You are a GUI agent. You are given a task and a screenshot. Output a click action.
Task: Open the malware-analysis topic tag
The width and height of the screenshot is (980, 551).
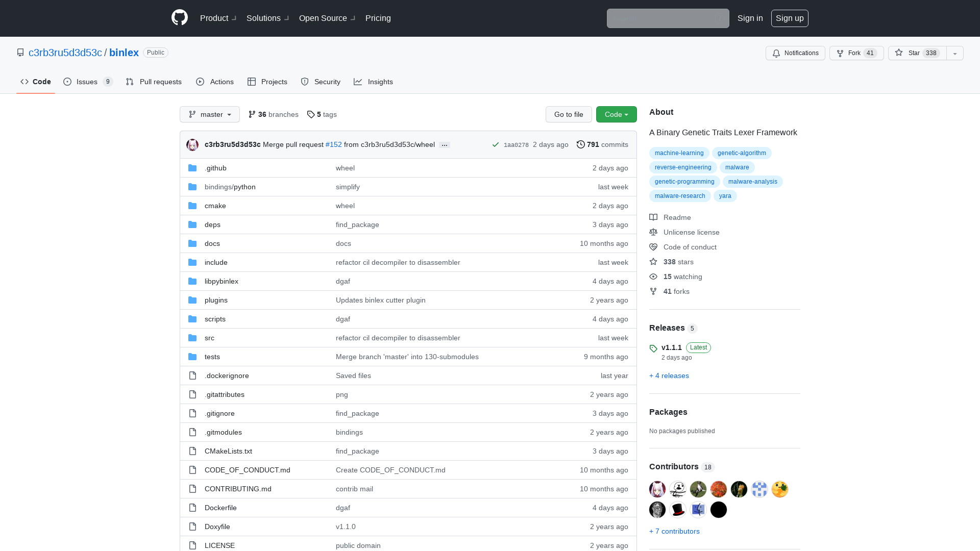pos(753,182)
